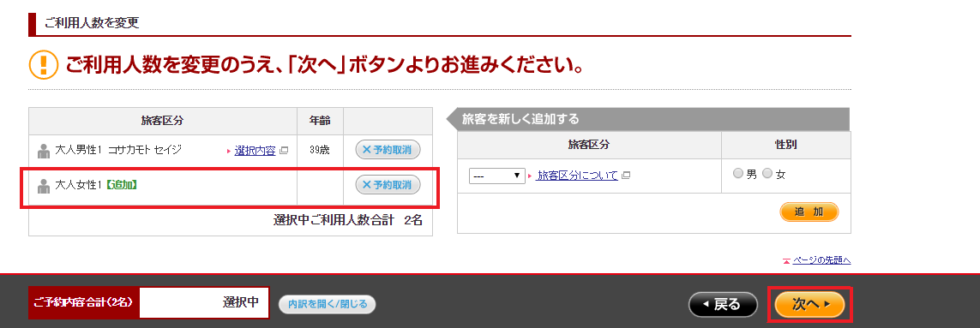Open the 旅客区分 passenger type dropdown
Viewport: 980px width, 328px height.
(497, 176)
